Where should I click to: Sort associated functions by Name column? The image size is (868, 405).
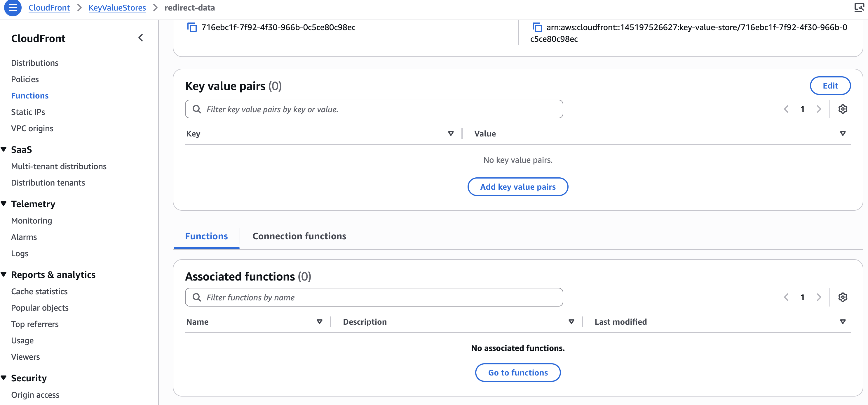tap(319, 322)
